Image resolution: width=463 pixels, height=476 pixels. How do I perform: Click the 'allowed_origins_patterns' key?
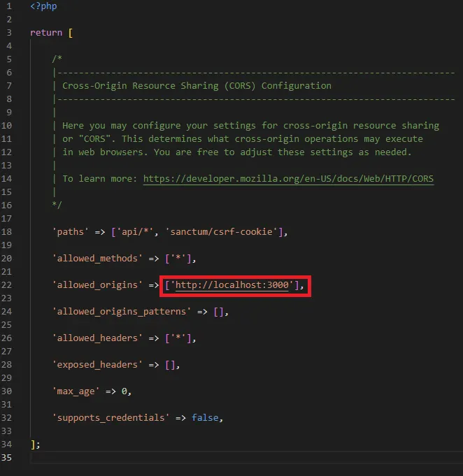122,312
